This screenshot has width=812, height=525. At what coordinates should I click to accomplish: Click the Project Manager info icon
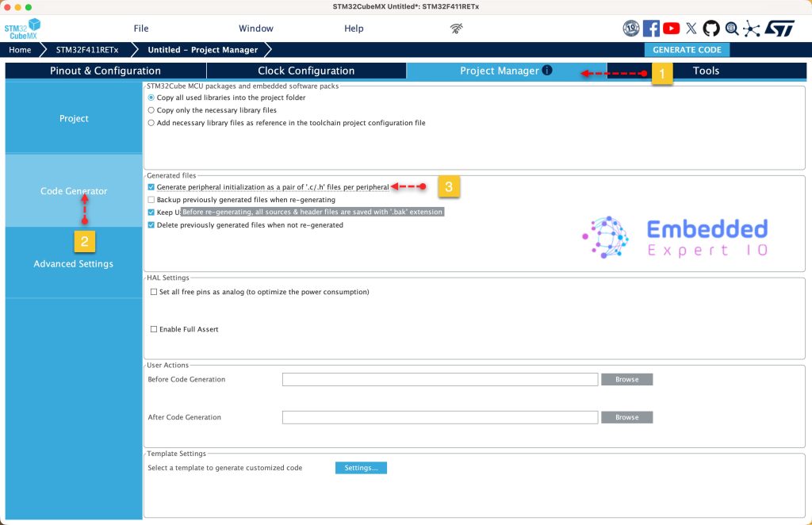(x=547, y=71)
